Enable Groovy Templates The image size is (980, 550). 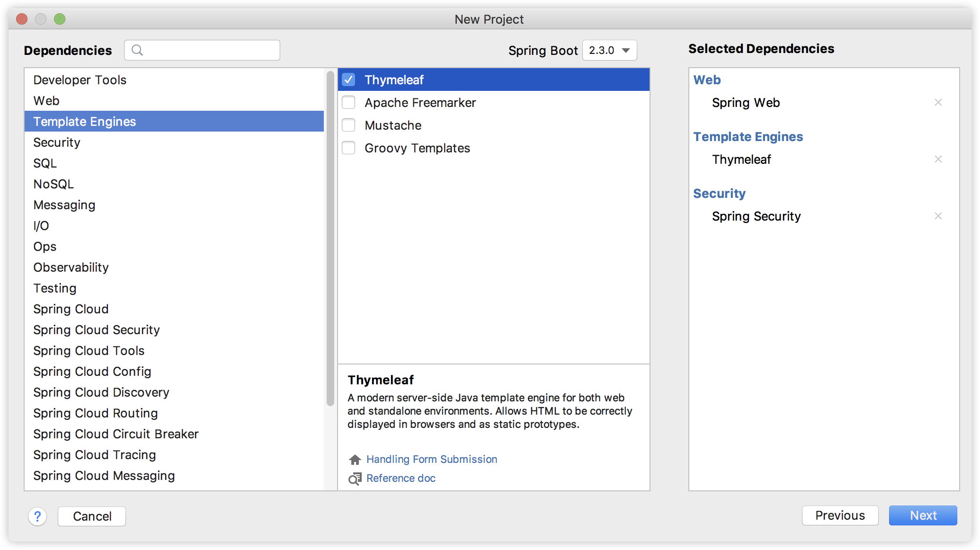click(348, 148)
